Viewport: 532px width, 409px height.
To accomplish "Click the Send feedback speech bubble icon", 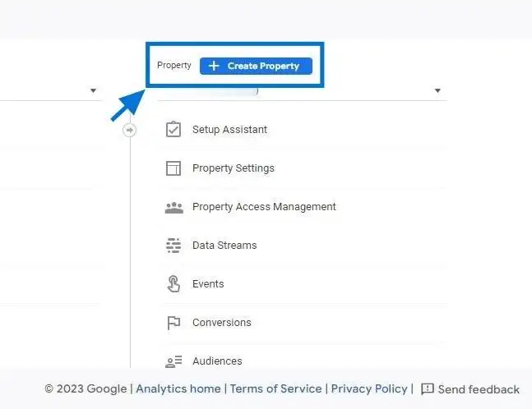I will coord(427,389).
